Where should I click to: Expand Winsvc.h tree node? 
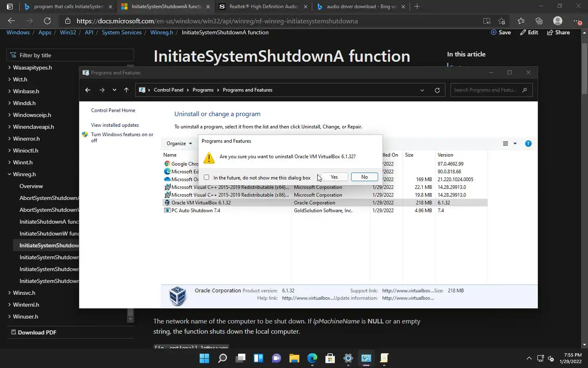pyautogui.click(x=9, y=293)
